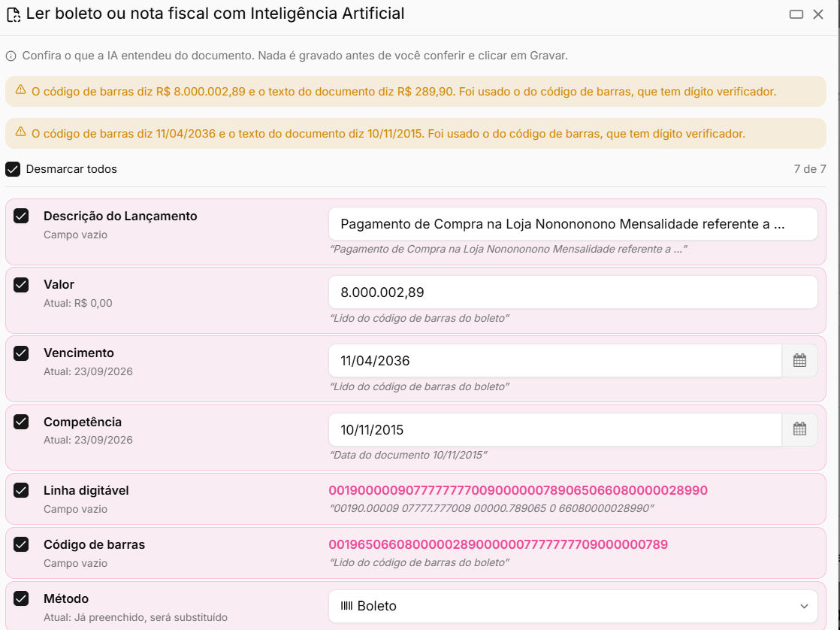
Task: Click the dialog title 'Ler boleto ou nota fiscal'
Action: 215,14
